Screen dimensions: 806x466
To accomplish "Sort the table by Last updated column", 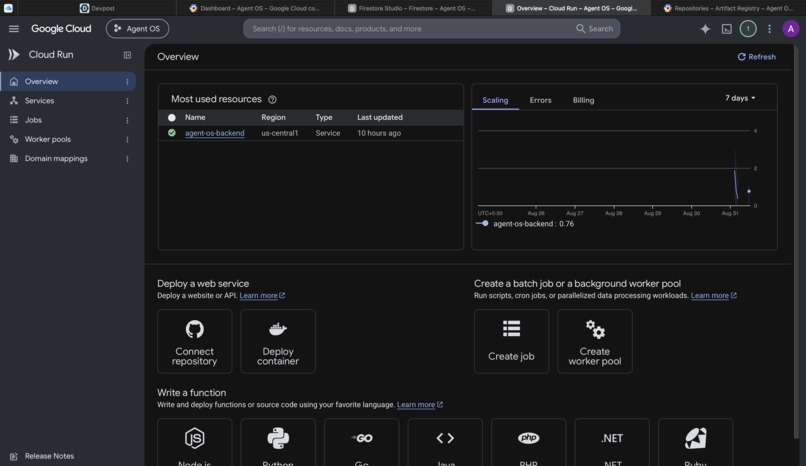I will 380,117.
